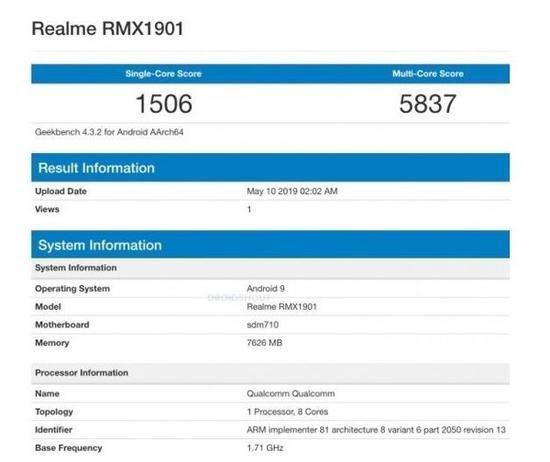Image resolution: width=550 pixels, height=462 pixels.
Task: Click the ARM implementer 81 identifier value
Action: pos(376,430)
